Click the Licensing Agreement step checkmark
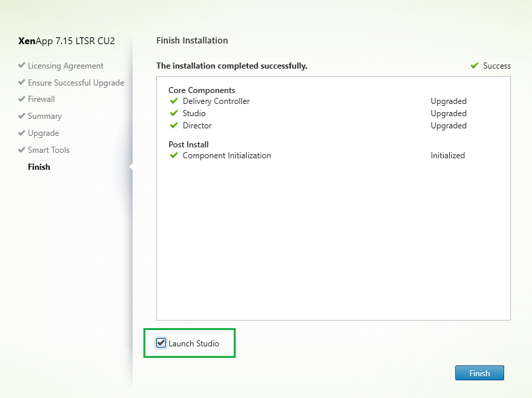This screenshot has height=398, width=532. pos(22,66)
